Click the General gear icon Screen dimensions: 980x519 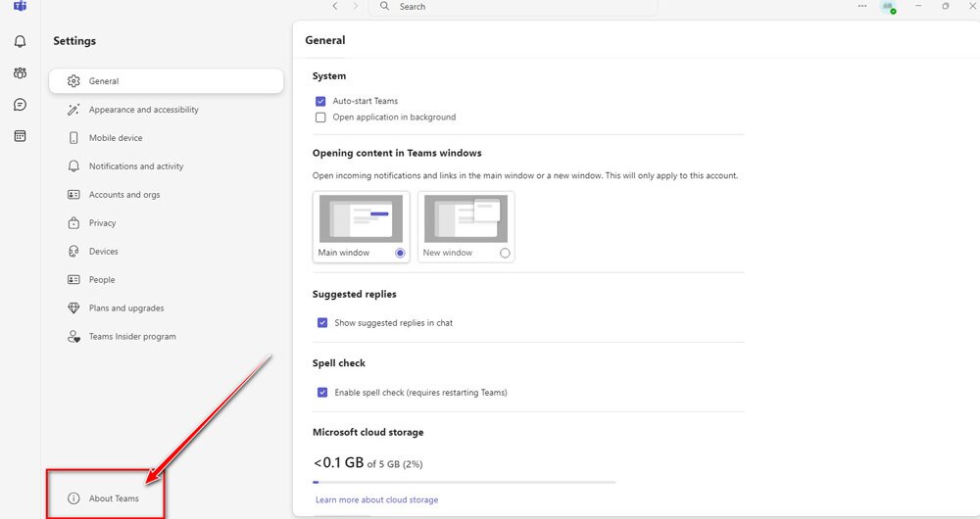click(73, 81)
